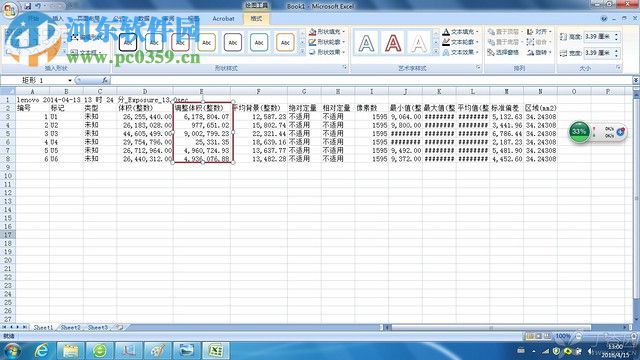Open the 大小 size group dialog launcher
The width and height of the screenshot is (640, 360).
618,67
